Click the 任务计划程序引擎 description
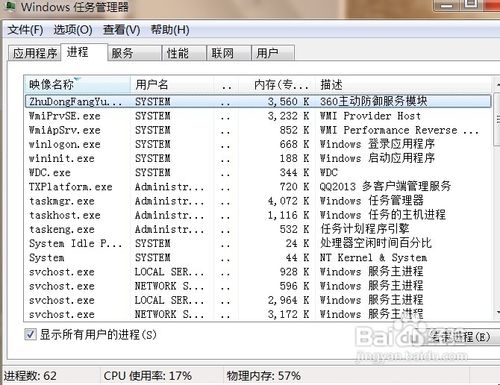Viewport: 500px width, 385px height. (x=365, y=229)
